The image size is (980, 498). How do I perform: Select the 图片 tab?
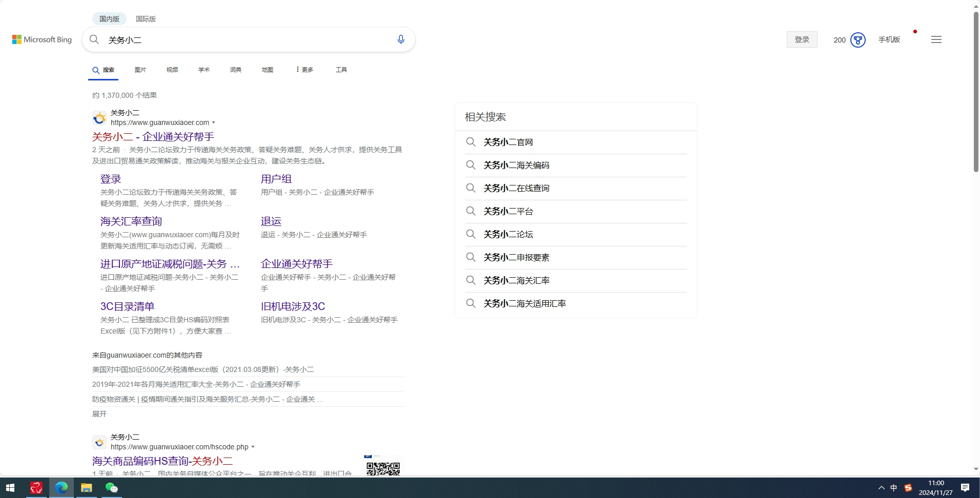pyautogui.click(x=140, y=70)
